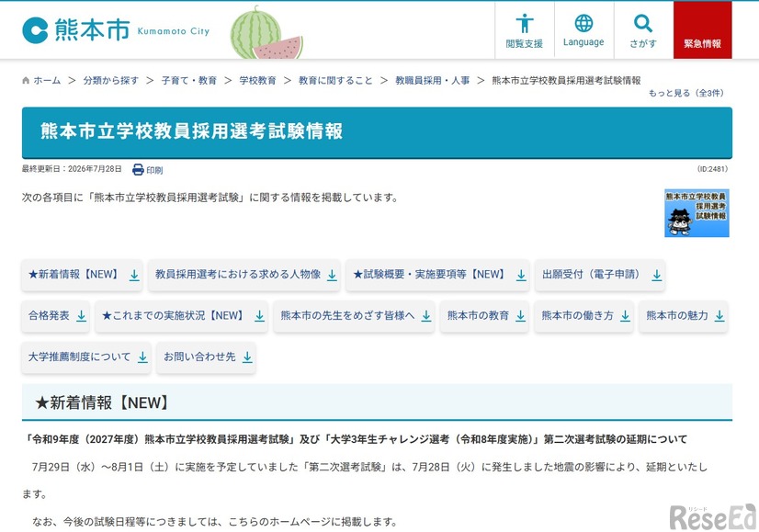
Task: Open 分類から探す breadcrumb link
Action: 111,80
